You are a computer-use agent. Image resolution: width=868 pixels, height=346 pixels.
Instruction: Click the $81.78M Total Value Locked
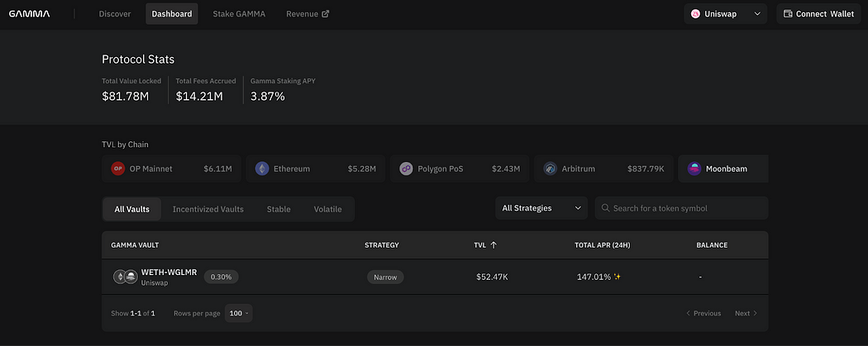click(x=126, y=96)
